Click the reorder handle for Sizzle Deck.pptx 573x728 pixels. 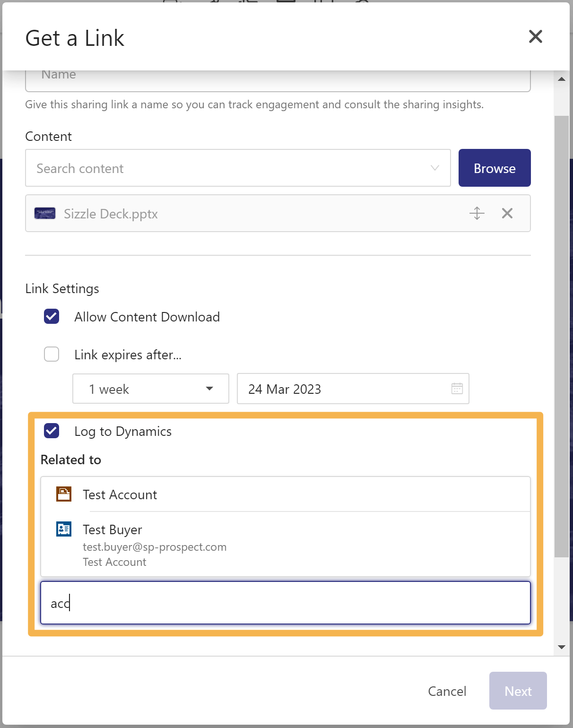477,214
